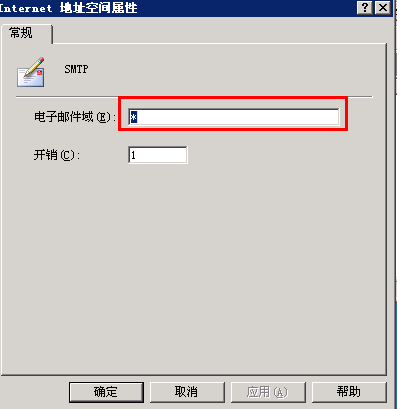
Task: Click the question mark help icon in title bar
Action: click(365, 7)
